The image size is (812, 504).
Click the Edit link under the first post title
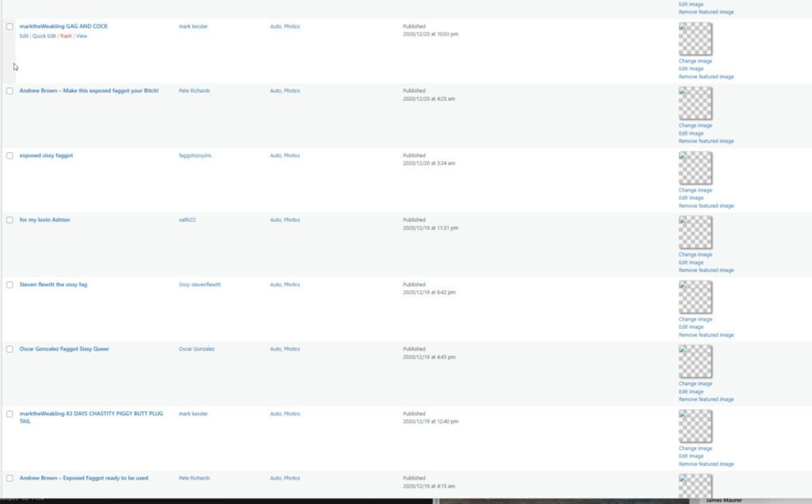pos(24,36)
